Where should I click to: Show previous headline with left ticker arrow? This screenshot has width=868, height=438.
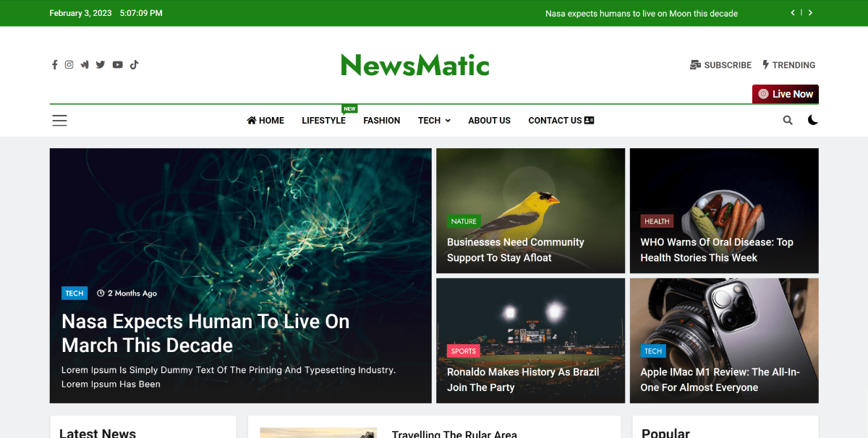click(792, 12)
